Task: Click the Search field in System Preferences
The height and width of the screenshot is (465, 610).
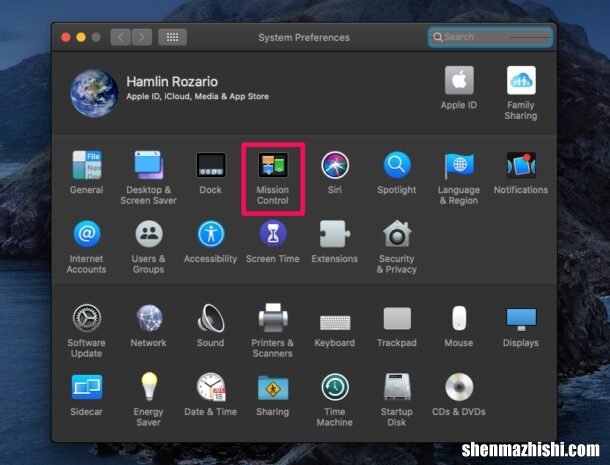Action: coord(490,37)
